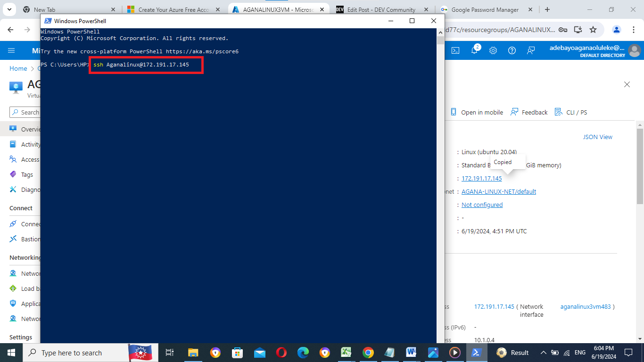The height and width of the screenshot is (362, 644).
Task: Open the Azure account avatar menu
Action: click(635, 50)
